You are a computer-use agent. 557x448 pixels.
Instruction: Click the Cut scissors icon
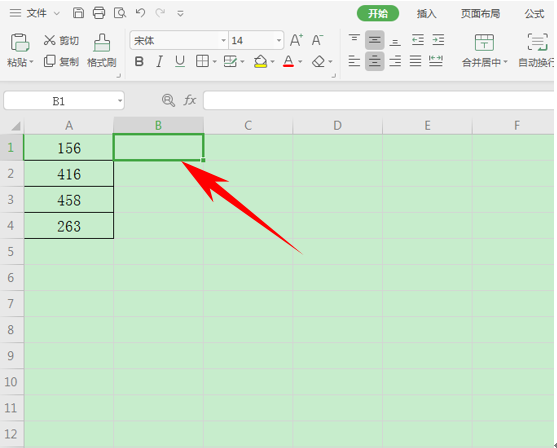(49, 40)
